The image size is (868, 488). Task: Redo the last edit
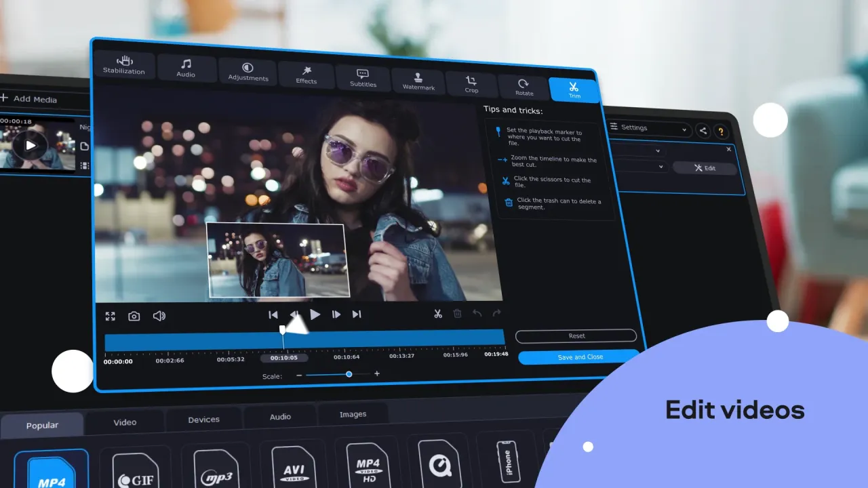(x=496, y=313)
